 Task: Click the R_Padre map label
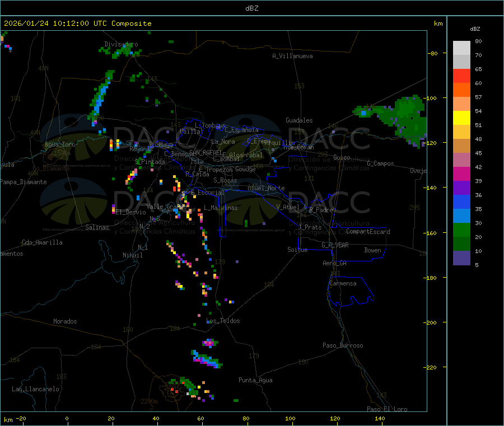click(321, 210)
